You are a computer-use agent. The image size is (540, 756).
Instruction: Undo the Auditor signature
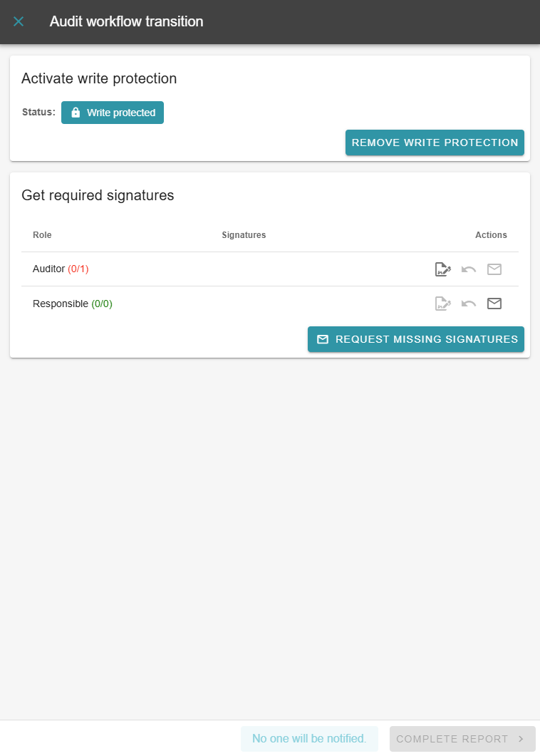tap(469, 269)
